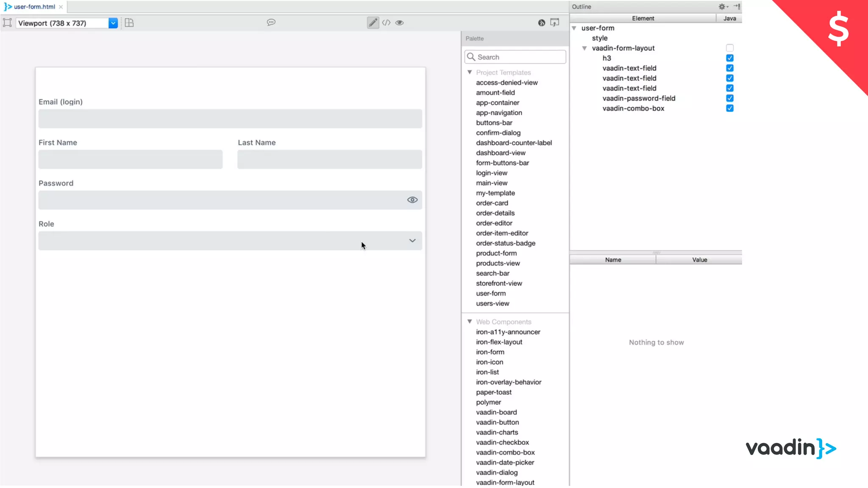Select vaadin-password-field in Outline tree

[639, 98]
